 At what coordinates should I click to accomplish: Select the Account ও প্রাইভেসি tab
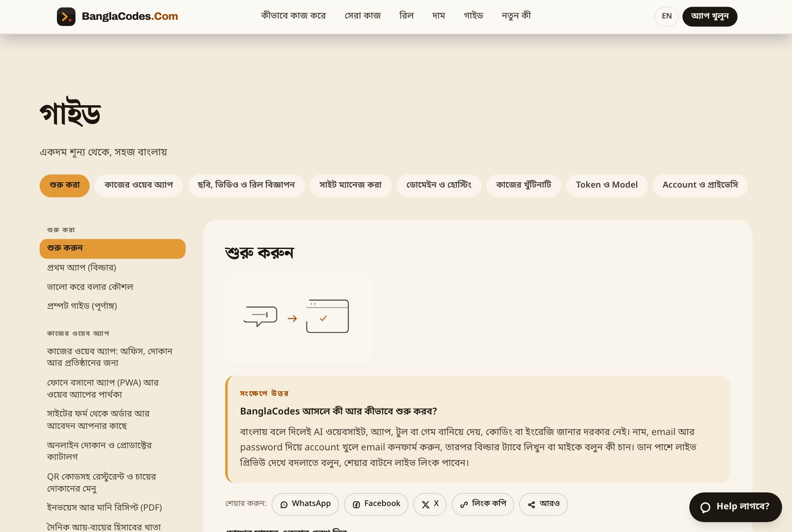700,186
